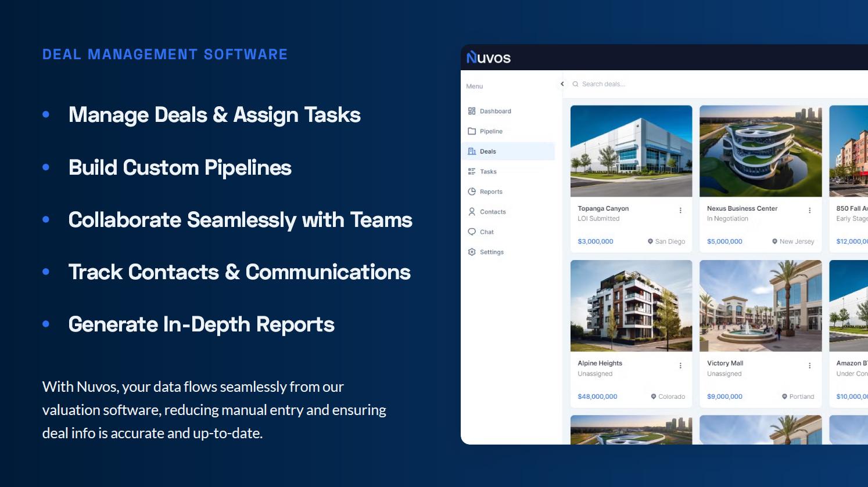Click the Pipeline folder icon
Screen dimensions: 868x487
pos(472,131)
